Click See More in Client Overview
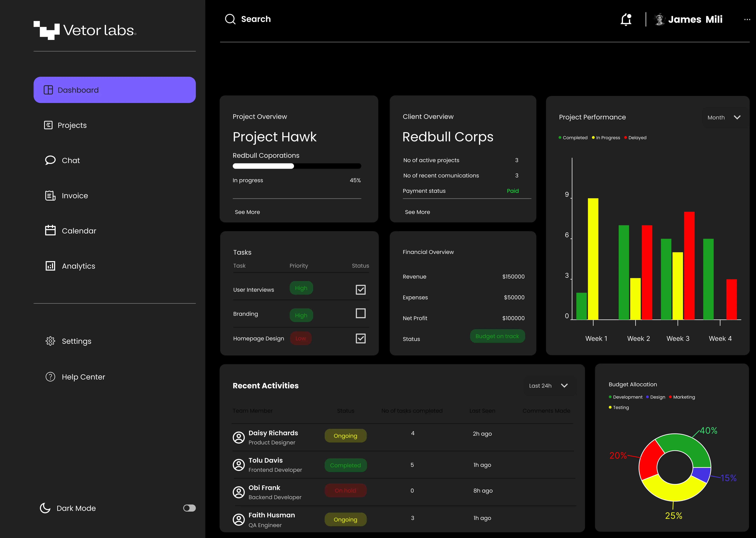The image size is (756, 538). point(417,212)
